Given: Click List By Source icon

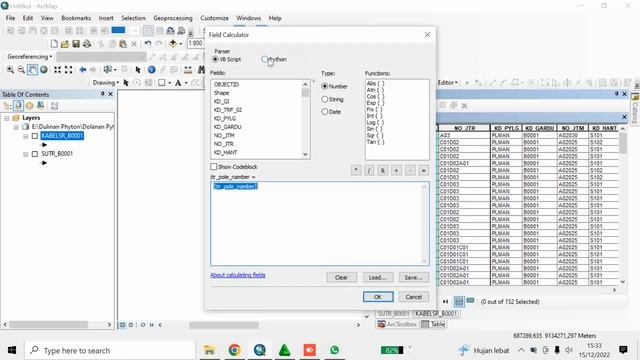Looking at the screenshot, I should (x=18, y=106).
